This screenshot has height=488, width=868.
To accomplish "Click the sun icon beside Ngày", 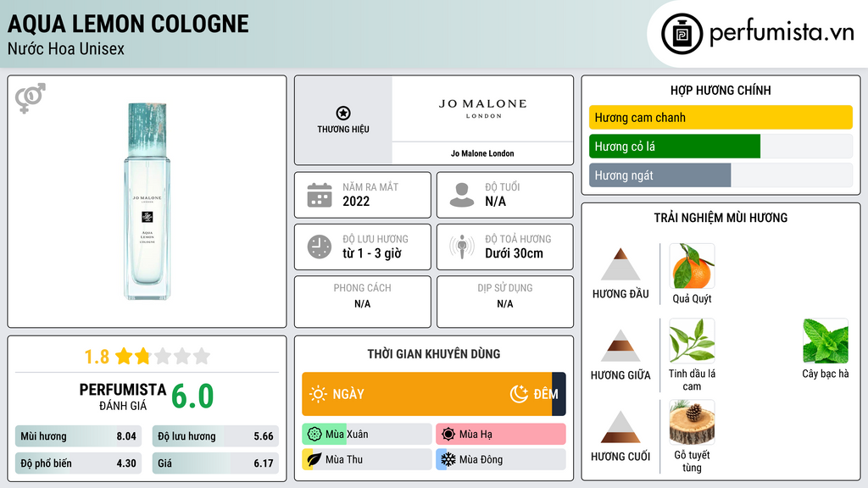I will [x=318, y=394].
